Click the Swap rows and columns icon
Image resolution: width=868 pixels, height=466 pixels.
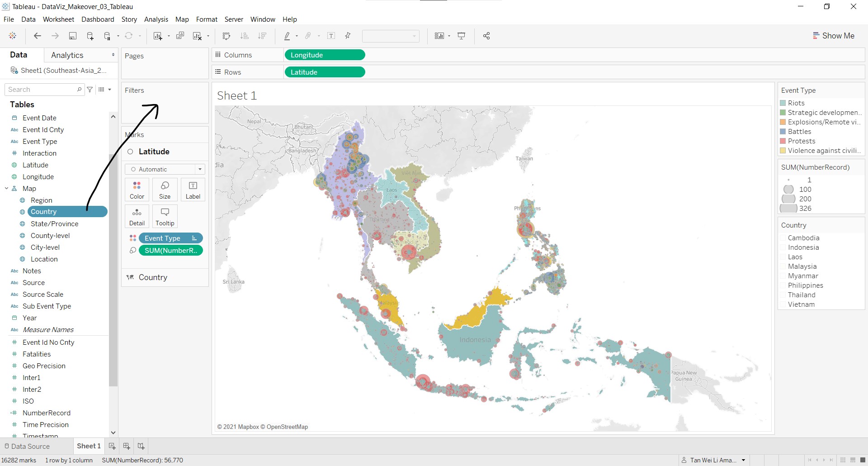pyautogui.click(x=226, y=36)
